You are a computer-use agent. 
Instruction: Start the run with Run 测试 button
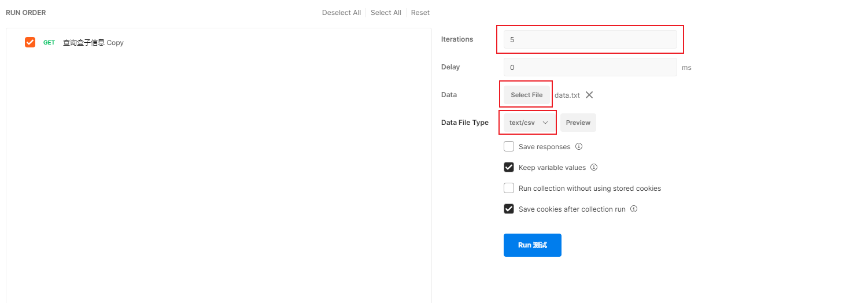[x=532, y=245]
